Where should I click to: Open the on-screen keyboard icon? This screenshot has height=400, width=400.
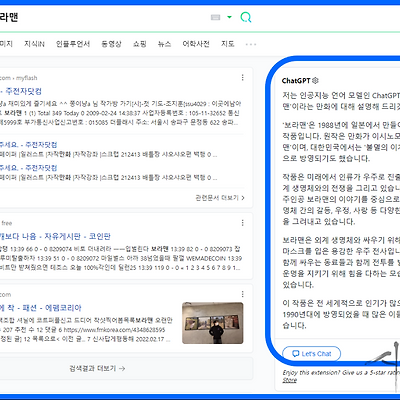pos(216,17)
